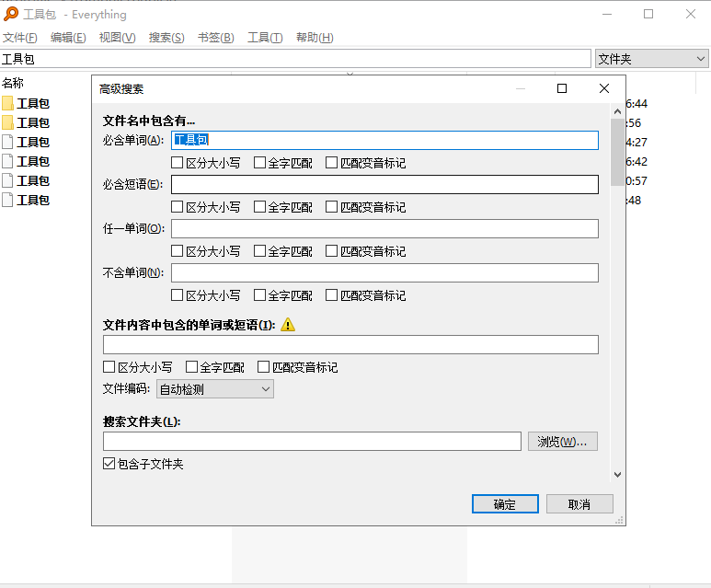Select the second 工具包 folder result
Screen dimensions: 711x588
coord(27,123)
